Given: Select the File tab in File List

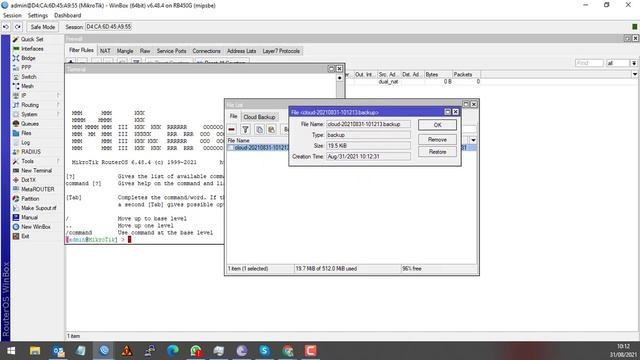Looking at the screenshot, I should (233, 116).
